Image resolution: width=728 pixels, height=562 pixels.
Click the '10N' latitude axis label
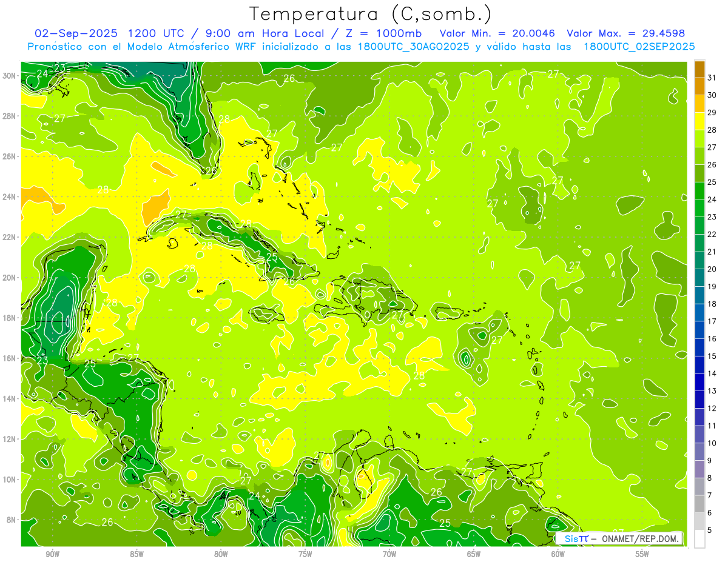(10, 480)
